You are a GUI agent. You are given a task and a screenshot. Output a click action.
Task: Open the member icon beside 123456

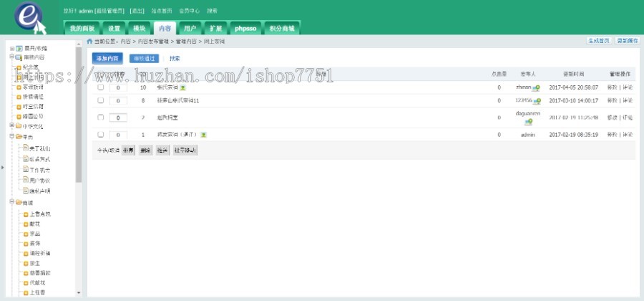click(537, 101)
